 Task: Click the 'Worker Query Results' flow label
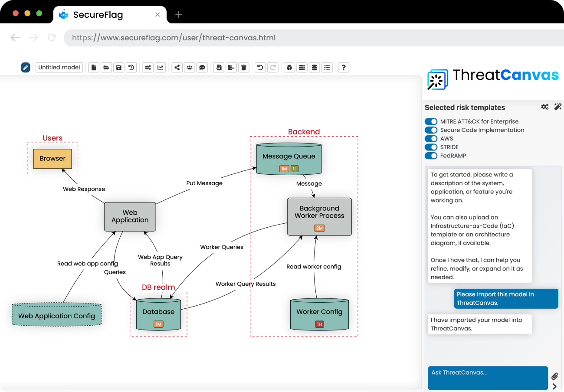click(x=246, y=284)
